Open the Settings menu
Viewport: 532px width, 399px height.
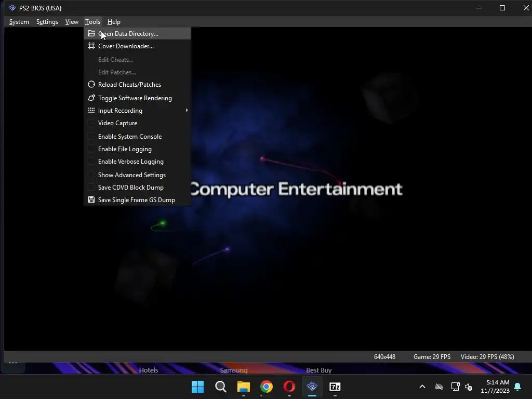click(47, 22)
